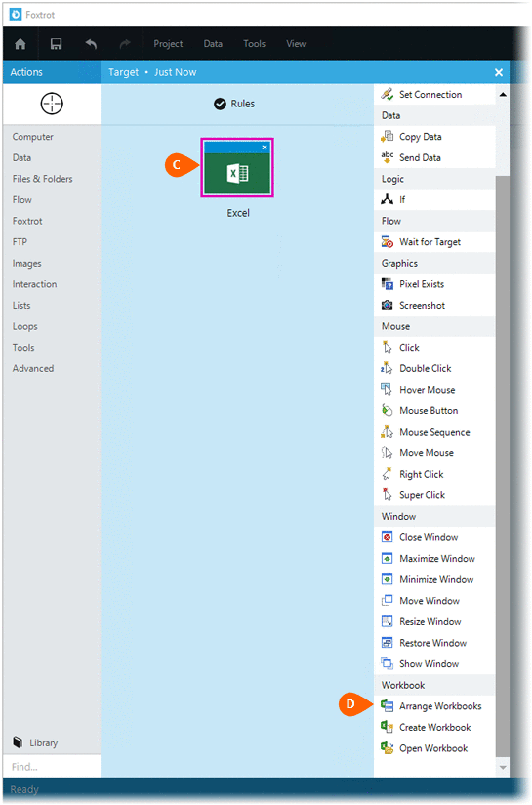532x805 pixels.
Task: Expand the Advanced actions category
Action: pyautogui.click(x=33, y=369)
